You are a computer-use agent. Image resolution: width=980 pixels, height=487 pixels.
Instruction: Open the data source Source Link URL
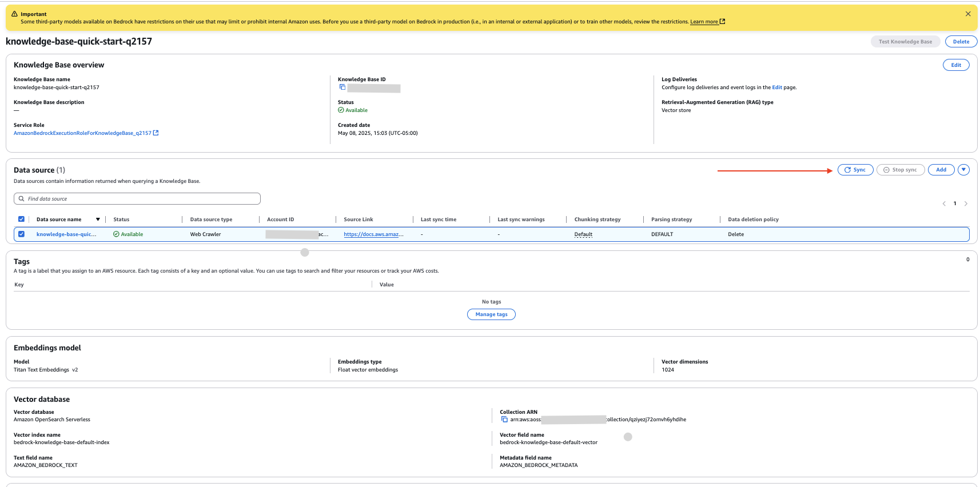click(373, 234)
